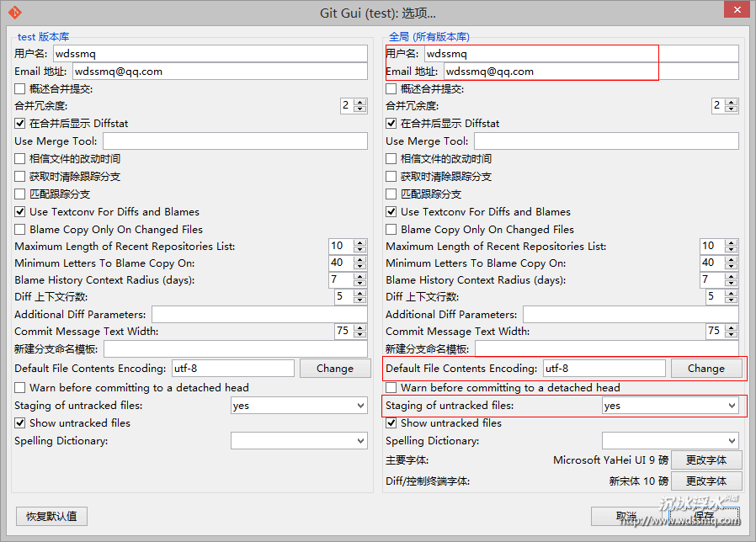The height and width of the screenshot is (542, 756).
Task: Uncheck 在合并后显示 Diffstat in the test repository panel
Action: click(20, 124)
